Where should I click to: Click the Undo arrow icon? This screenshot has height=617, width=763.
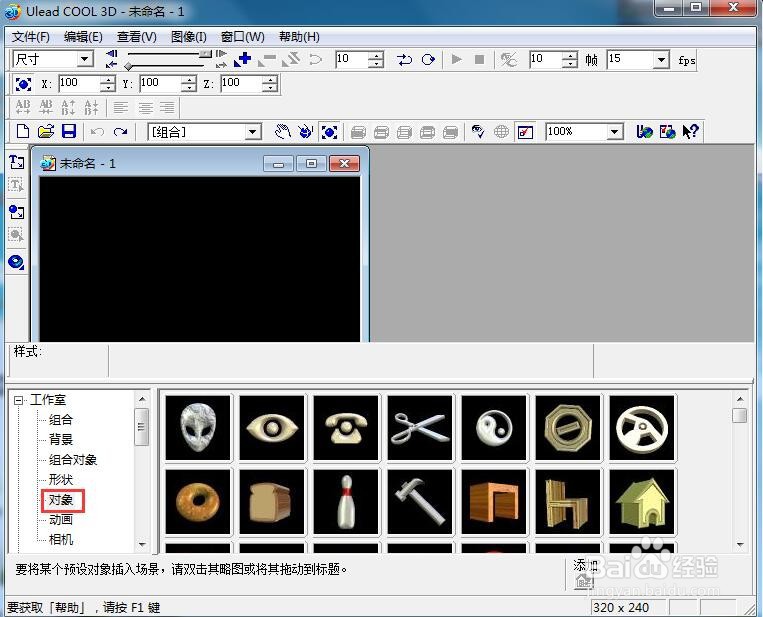[x=97, y=132]
